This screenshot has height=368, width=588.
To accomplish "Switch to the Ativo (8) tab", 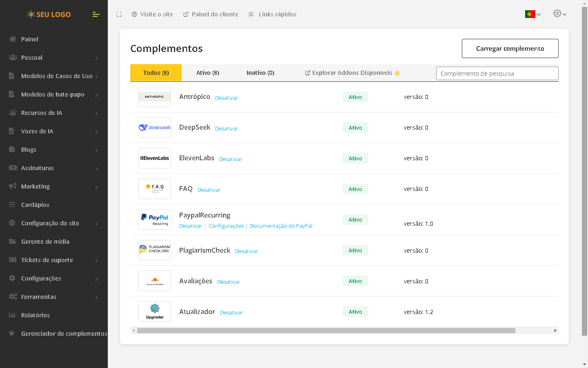I will 207,73.
